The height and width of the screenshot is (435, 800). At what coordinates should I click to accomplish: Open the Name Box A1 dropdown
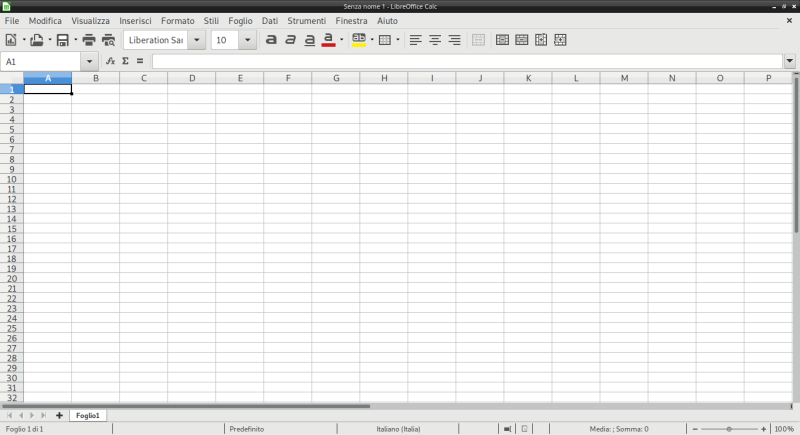(89, 62)
